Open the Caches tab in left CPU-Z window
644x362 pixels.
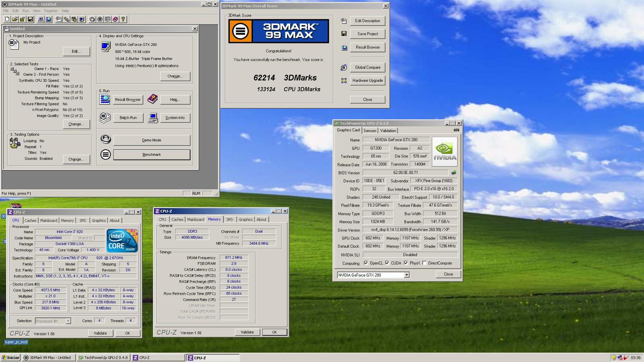30,220
